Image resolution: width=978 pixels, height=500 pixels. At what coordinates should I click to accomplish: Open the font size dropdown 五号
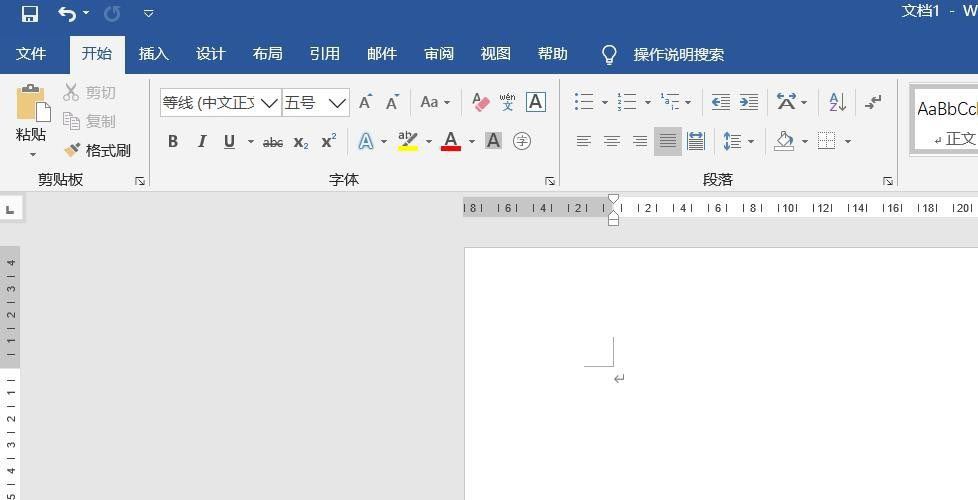coord(337,103)
